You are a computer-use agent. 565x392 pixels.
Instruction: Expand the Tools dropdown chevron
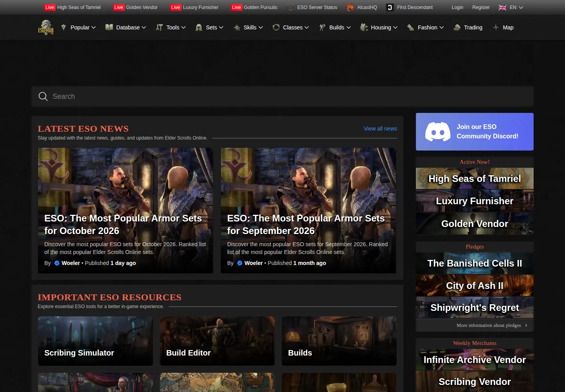(x=183, y=27)
